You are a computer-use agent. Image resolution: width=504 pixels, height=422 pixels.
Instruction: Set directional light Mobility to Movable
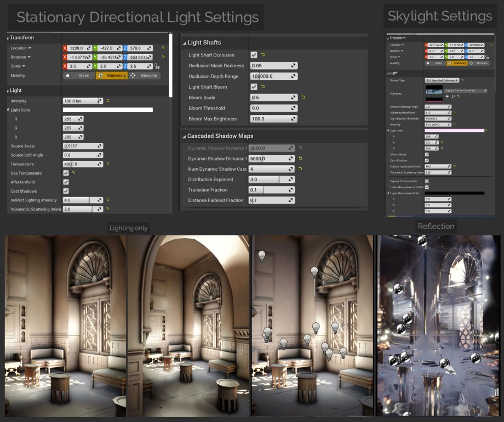pyautogui.click(x=144, y=76)
